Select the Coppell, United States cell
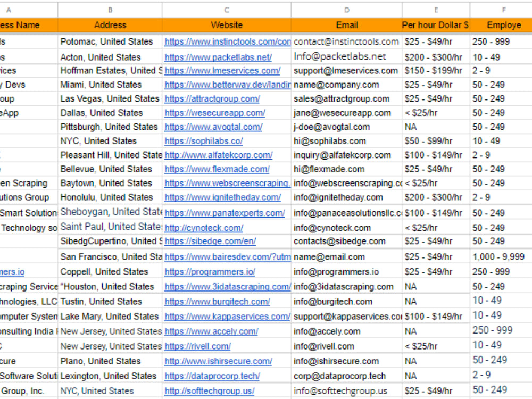The width and height of the screenshot is (532, 399). coord(110,272)
